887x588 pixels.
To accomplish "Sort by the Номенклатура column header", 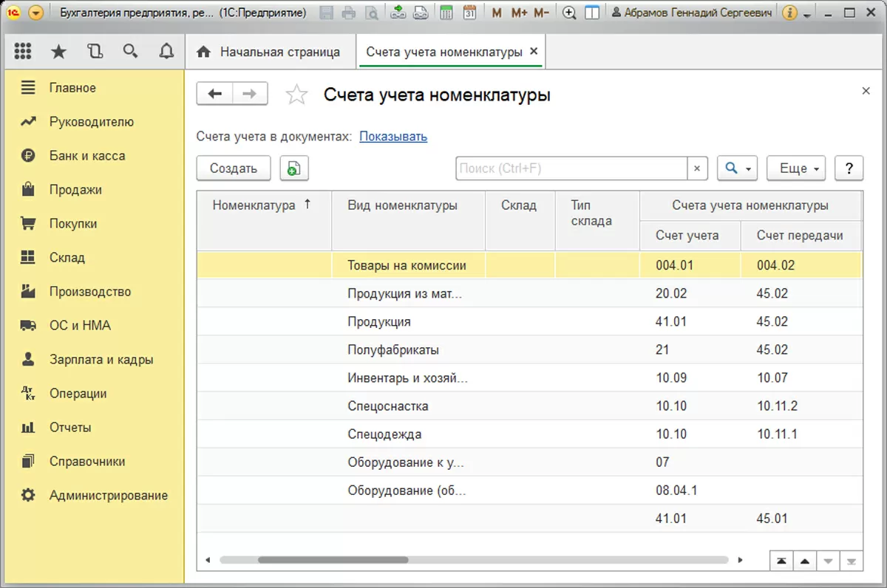I will (254, 205).
